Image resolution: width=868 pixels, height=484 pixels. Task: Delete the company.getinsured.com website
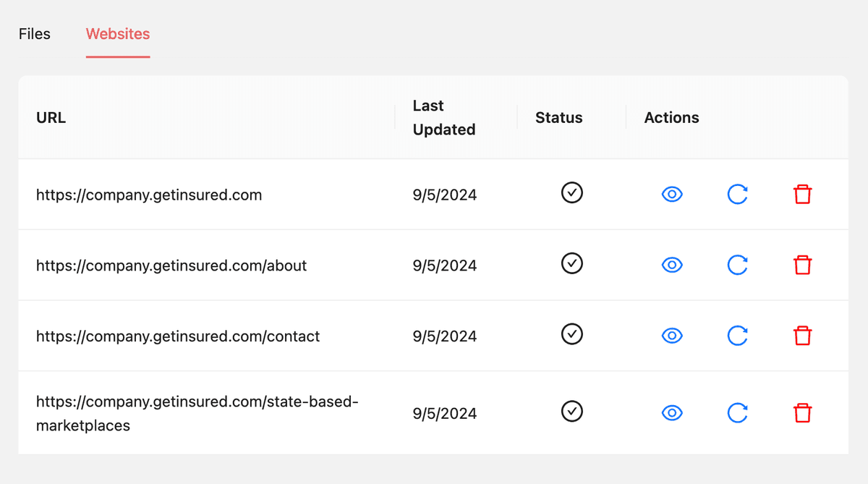802,194
